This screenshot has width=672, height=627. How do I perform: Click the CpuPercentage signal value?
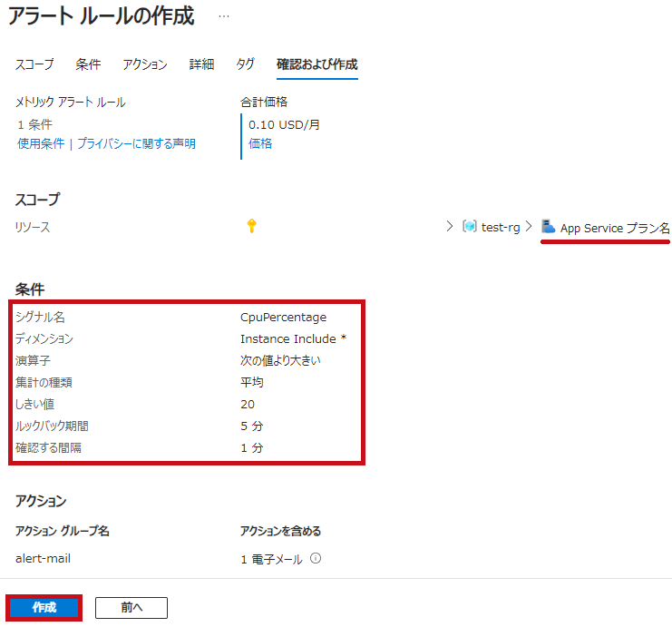pyautogui.click(x=283, y=318)
